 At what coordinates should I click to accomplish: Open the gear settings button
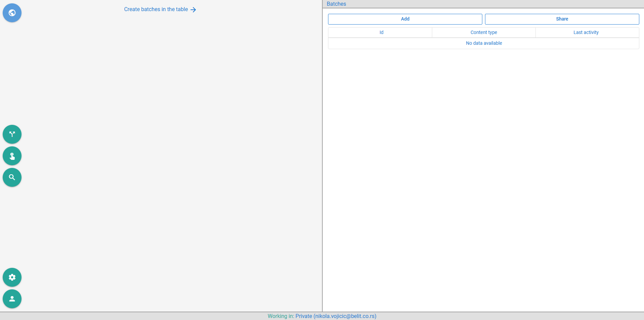12,277
